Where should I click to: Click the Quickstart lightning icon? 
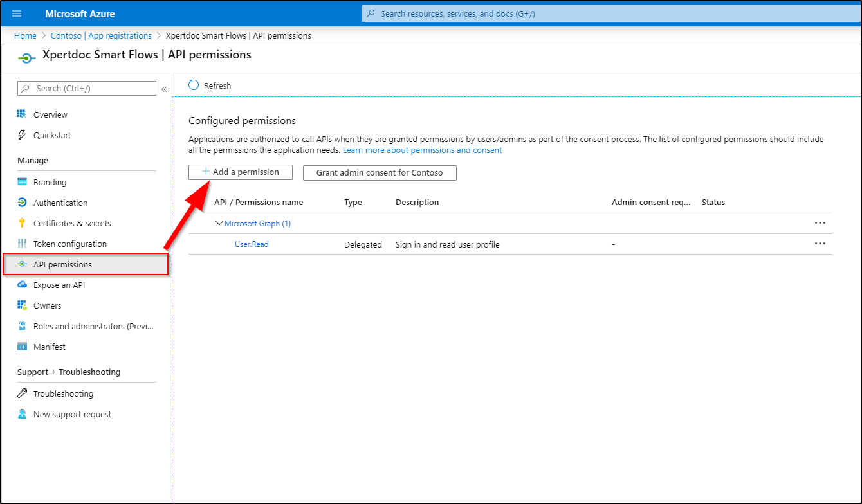coord(21,135)
